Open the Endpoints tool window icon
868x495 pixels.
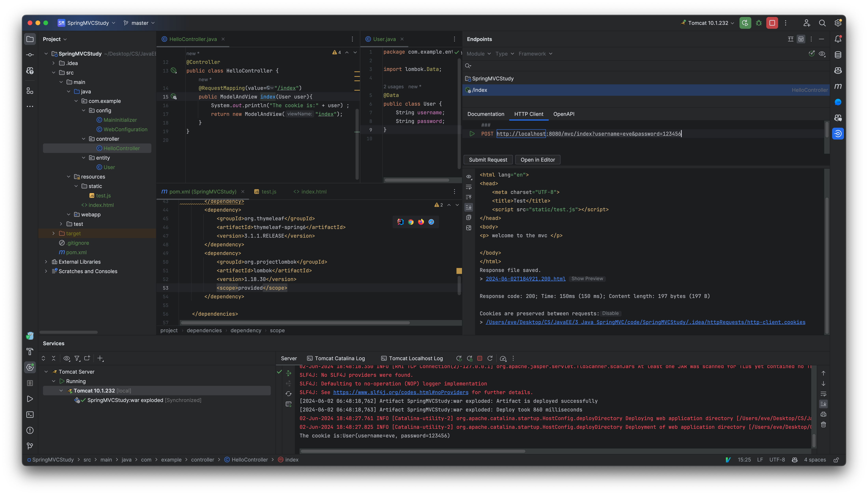coord(838,134)
